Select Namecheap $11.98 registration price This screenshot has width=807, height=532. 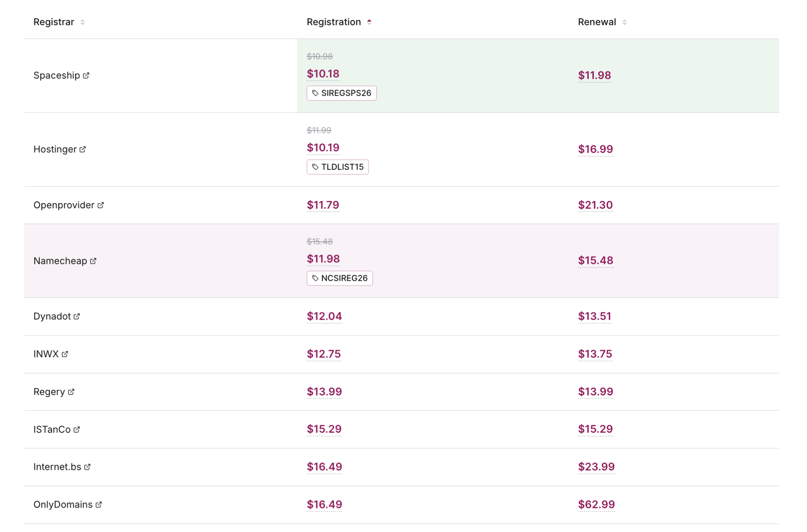click(x=324, y=259)
